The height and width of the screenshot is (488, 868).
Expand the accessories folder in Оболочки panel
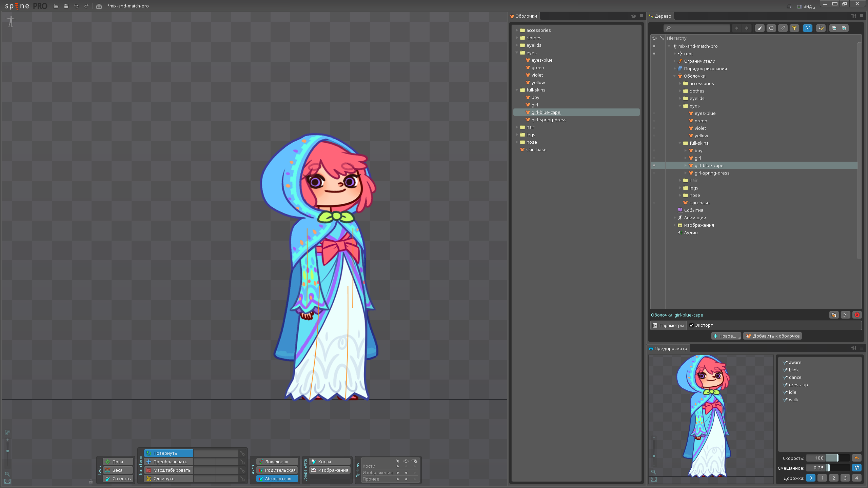[x=517, y=30]
